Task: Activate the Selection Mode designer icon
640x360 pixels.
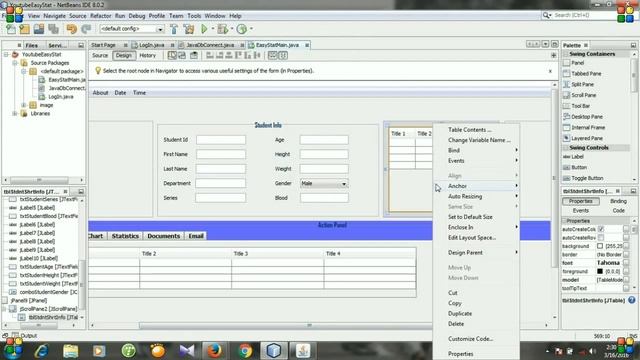Action: click(172, 56)
